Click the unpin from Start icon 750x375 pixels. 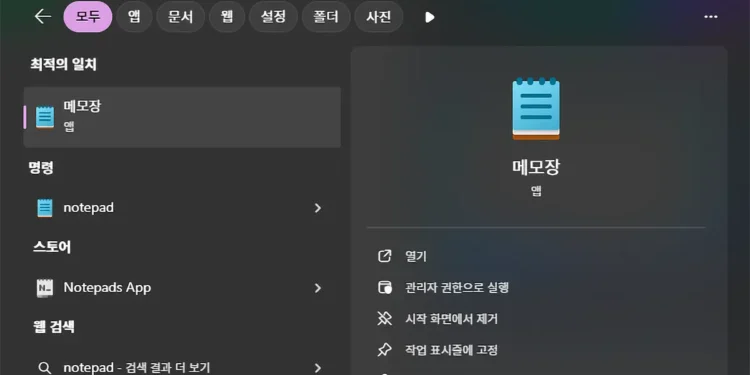click(385, 319)
